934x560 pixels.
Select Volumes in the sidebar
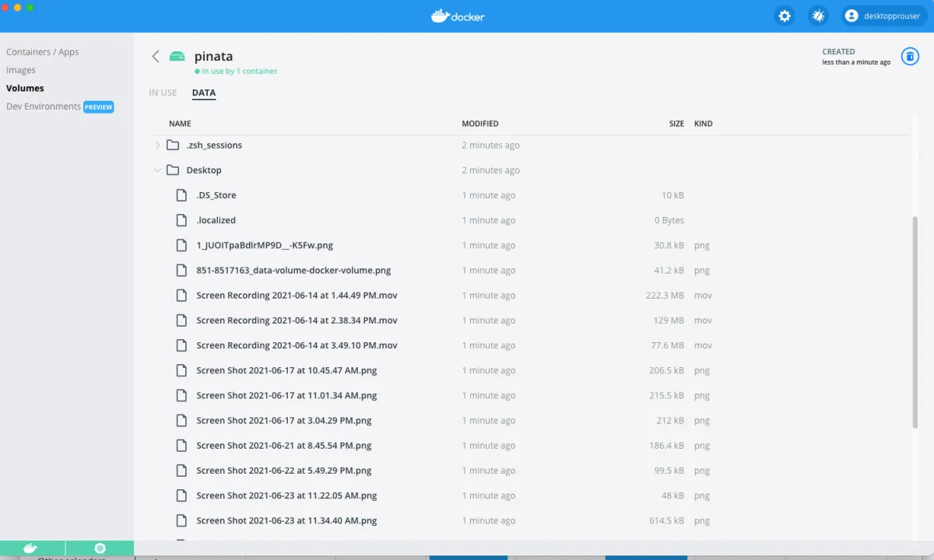coord(25,88)
